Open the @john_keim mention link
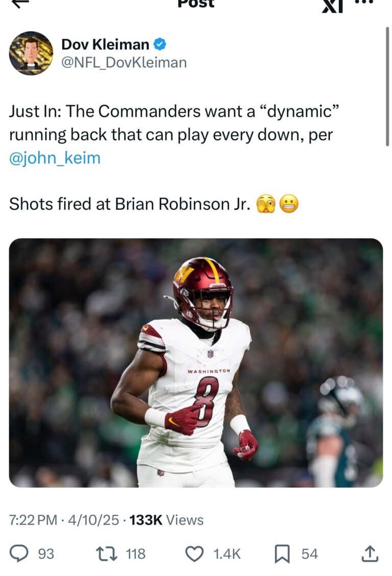Screen dimensions: 392x576 [55, 158]
